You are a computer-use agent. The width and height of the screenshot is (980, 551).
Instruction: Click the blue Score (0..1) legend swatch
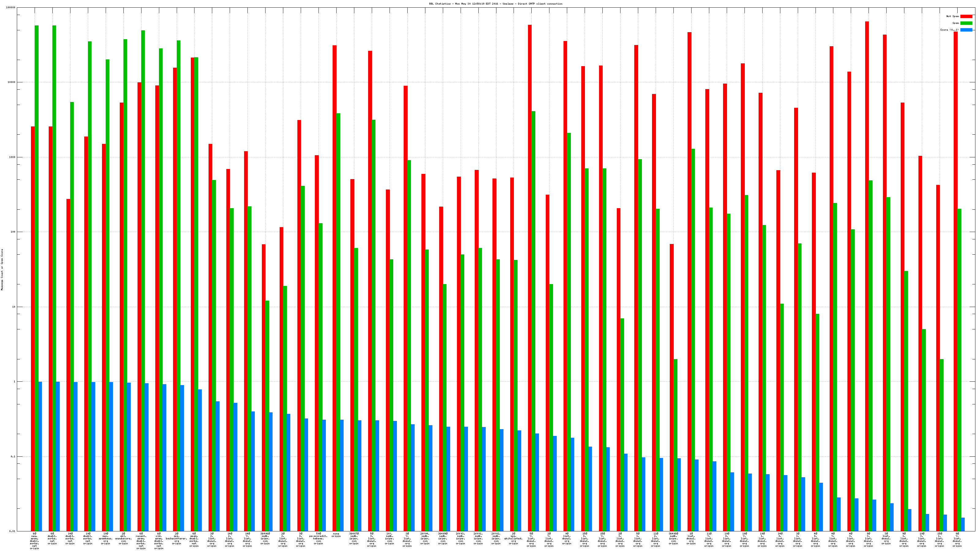coord(966,30)
